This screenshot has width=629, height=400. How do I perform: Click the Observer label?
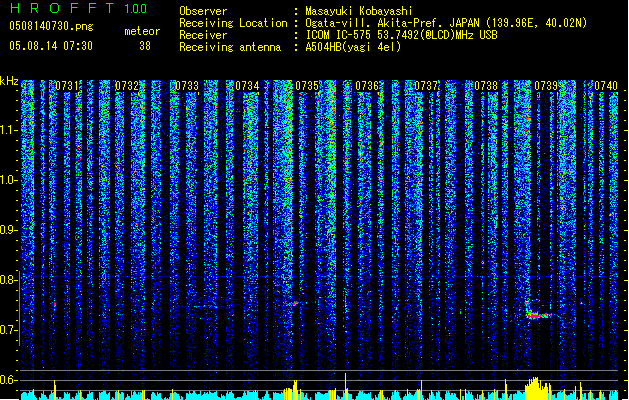(x=203, y=11)
